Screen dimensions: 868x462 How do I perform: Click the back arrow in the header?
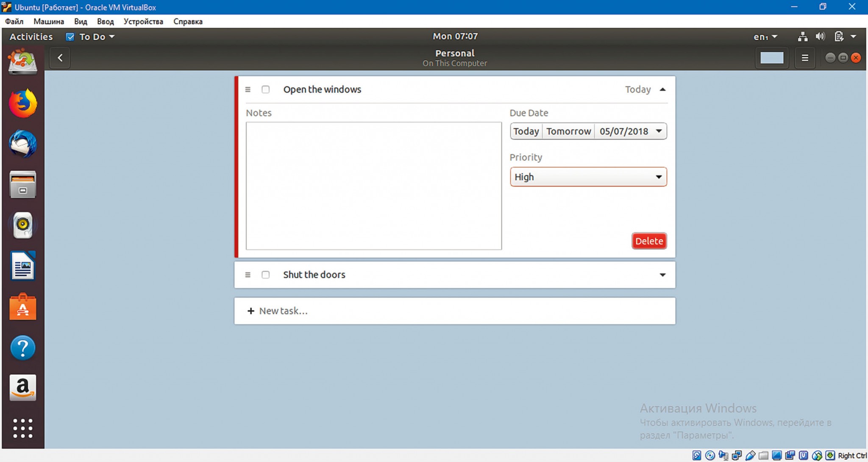[x=60, y=58]
